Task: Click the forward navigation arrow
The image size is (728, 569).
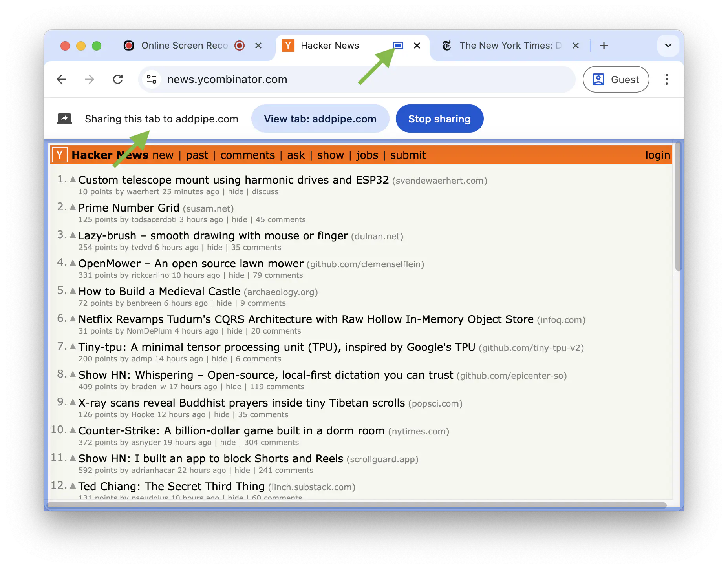Action: [x=90, y=80]
